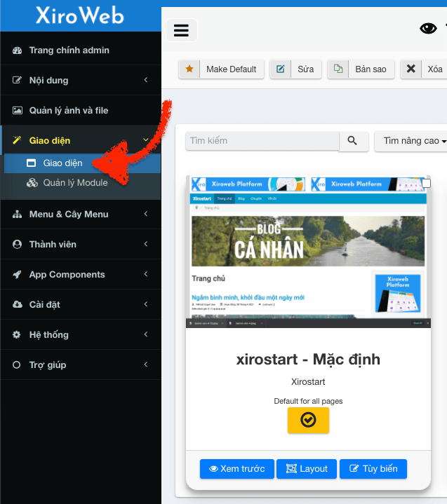This screenshot has height=504, width=447.
Task: Click the eye preview icon in top bar
Action: point(428,28)
